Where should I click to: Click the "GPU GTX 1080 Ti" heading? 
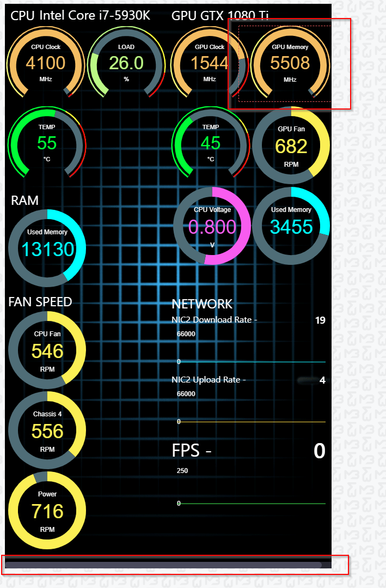220,15
